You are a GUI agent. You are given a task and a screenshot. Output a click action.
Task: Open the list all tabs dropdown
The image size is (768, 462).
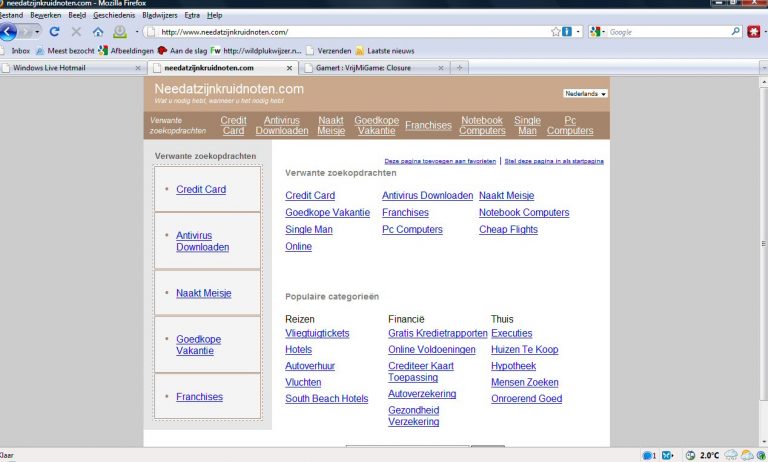tap(764, 68)
